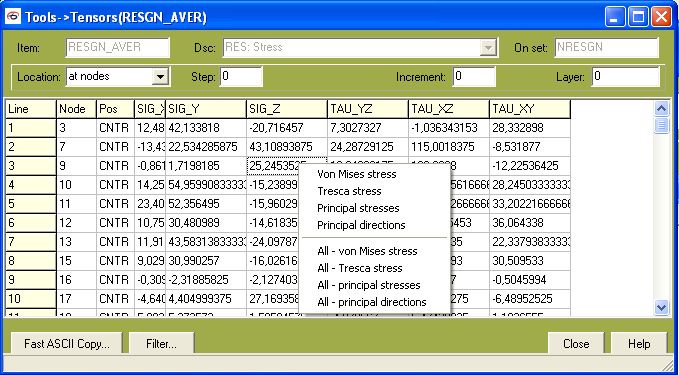
Task: Click the On set field NRESGN
Action: coord(607,48)
